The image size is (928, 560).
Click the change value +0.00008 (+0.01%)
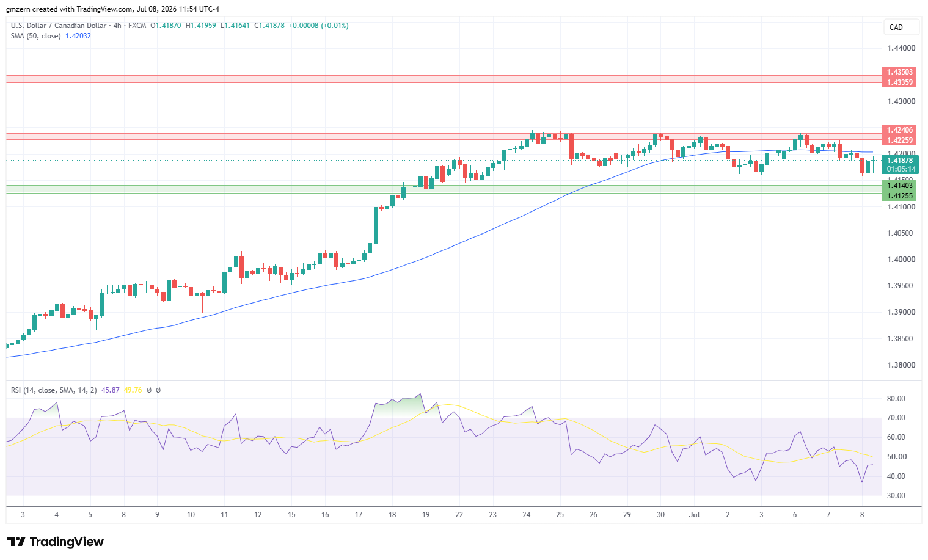(318, 26)
